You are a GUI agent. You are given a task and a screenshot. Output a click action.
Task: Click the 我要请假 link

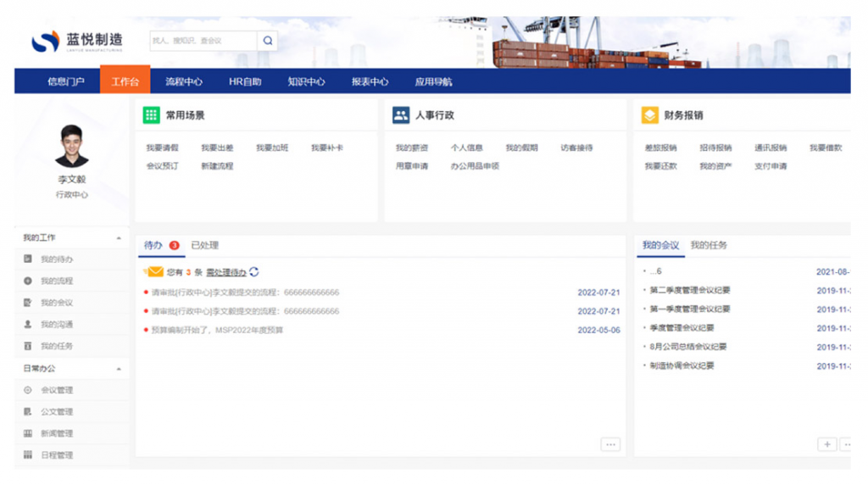[162, 148]
